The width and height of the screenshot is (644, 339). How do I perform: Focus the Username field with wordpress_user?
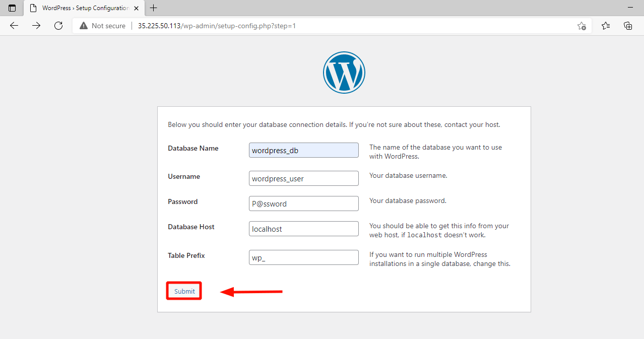pos(304,178)
